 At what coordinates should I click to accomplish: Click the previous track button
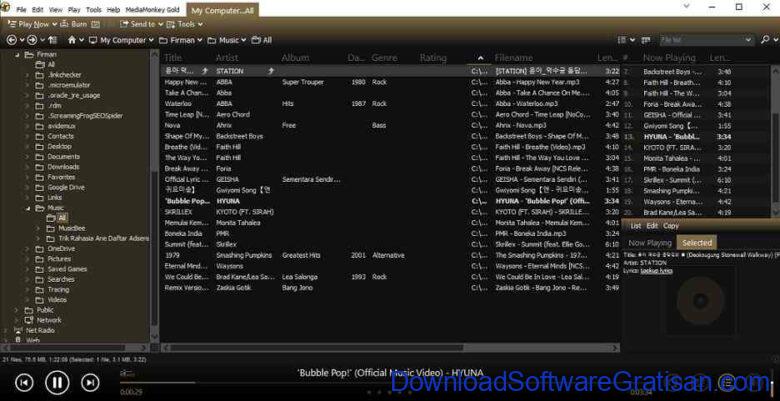tap(24, 383)
